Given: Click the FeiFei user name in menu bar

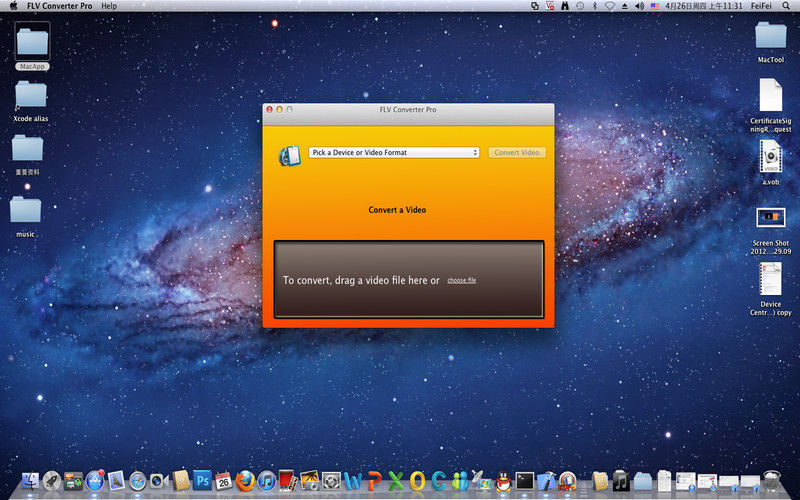Looking at the screenshot, I should (x=761, y=6).
